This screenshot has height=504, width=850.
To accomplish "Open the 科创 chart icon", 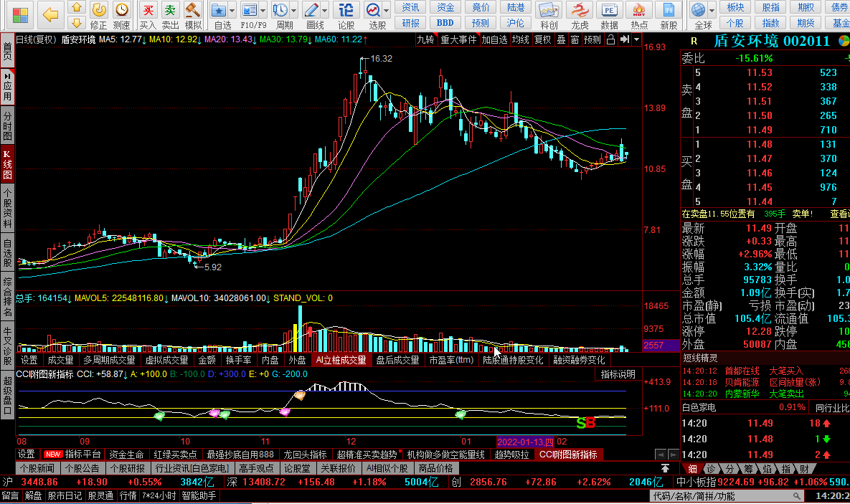I will tap(548, 10).
